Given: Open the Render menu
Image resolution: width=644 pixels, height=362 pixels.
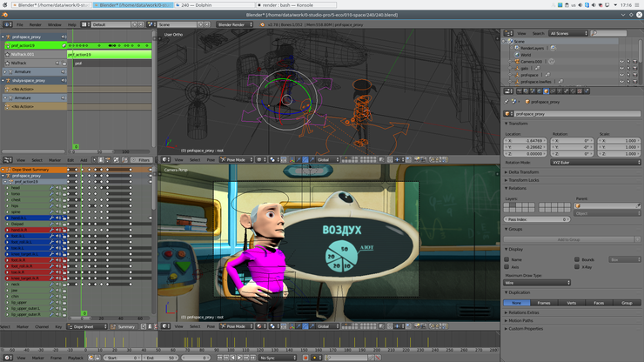Looking at the screenshot, I should click(36, 24).
